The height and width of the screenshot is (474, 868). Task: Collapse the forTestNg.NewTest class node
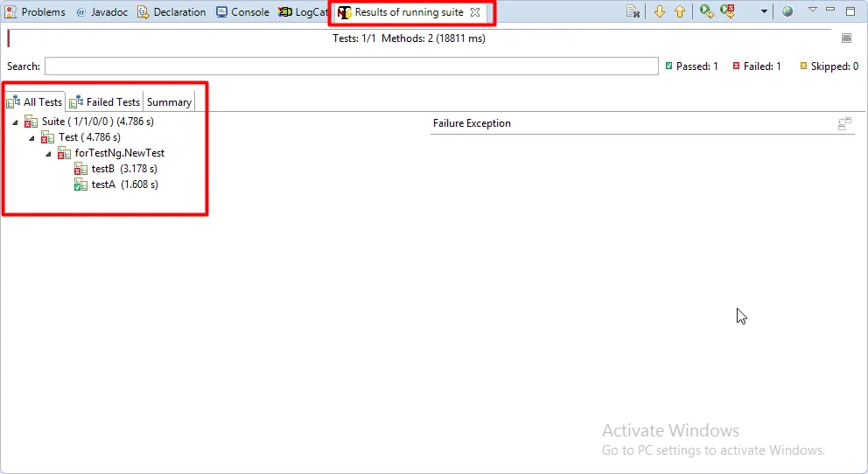tap(48, 154)
